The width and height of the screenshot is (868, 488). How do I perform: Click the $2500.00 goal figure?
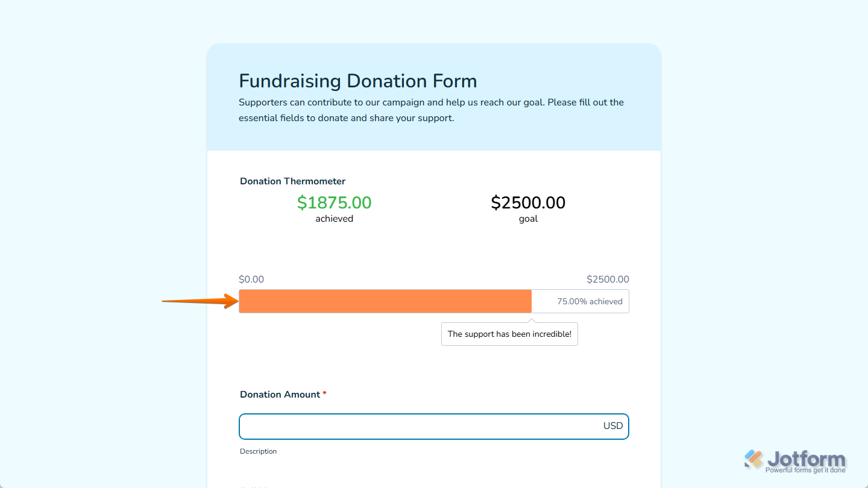pos(528,203)
